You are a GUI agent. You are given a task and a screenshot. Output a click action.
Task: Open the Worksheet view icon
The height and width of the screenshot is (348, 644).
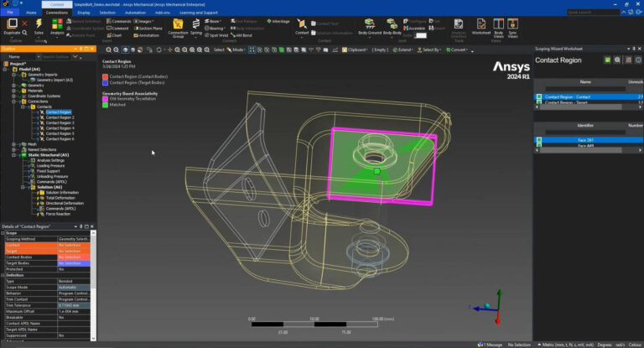pos(481,23)
